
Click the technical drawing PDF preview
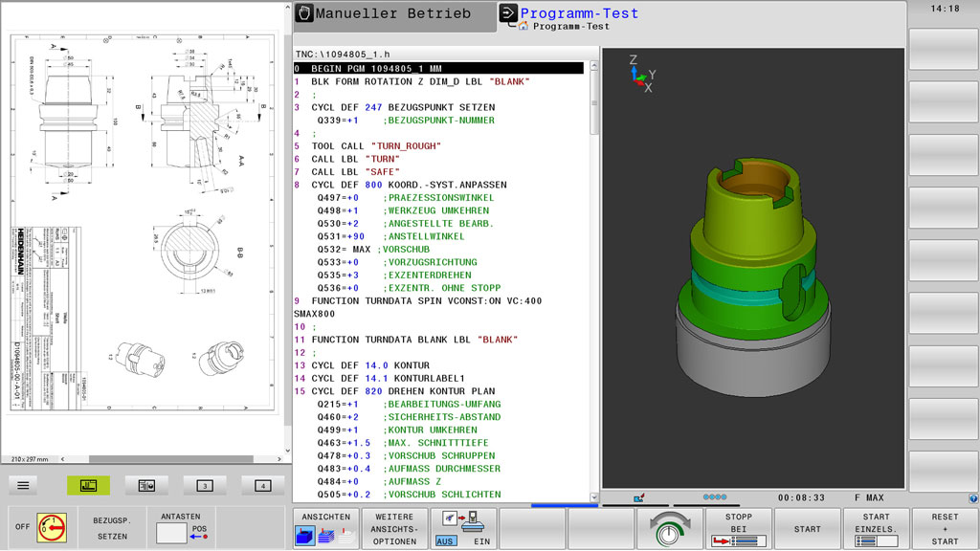pyautogui.click(x=143, y=224)
